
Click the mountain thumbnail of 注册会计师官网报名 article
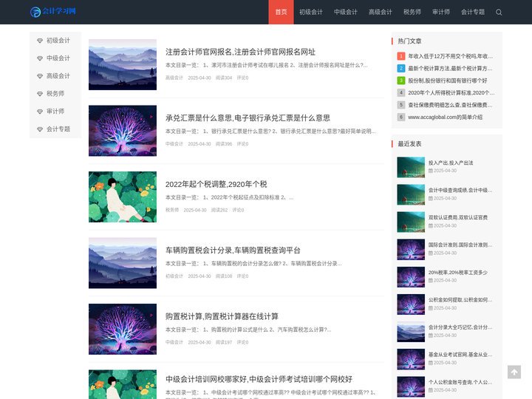coord(123,64)
